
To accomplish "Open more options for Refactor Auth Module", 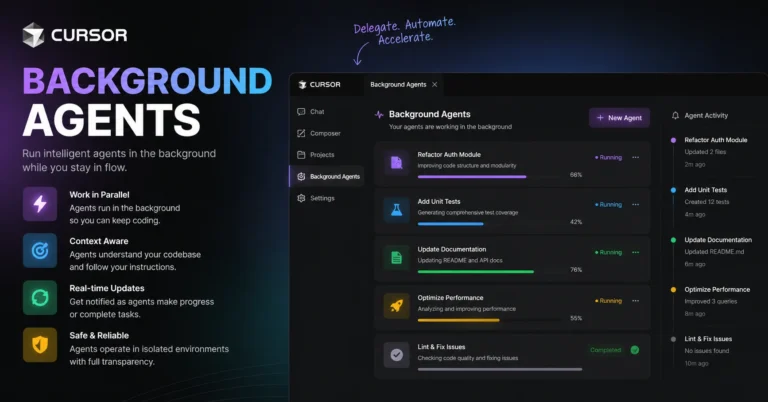I will [x=635, y=157].
